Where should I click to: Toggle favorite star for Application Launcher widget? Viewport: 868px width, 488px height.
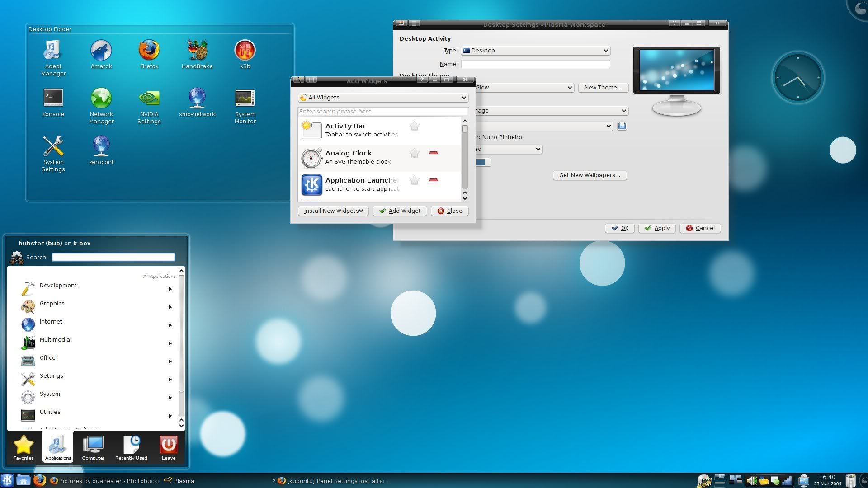pos(414,180)
